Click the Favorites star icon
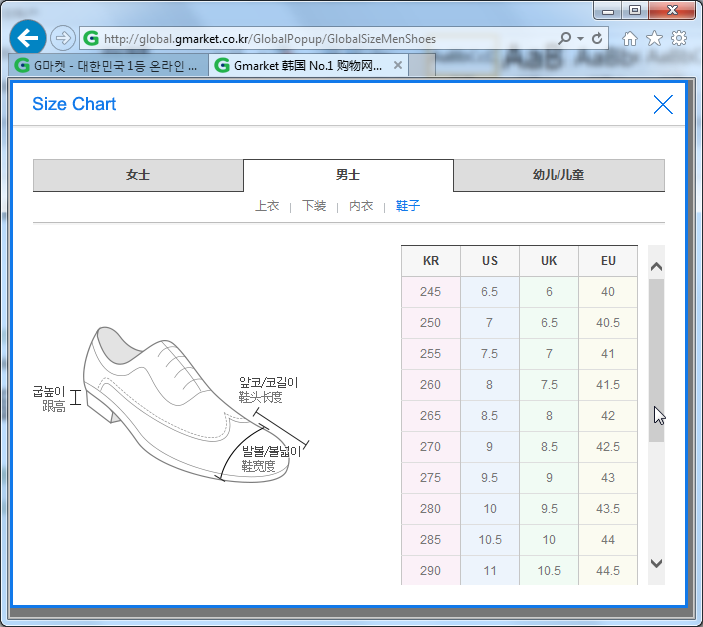This screenshot has height=627, width=703. (654, 39)
